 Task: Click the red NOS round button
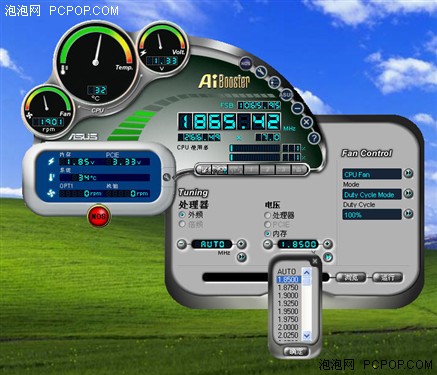98,216
